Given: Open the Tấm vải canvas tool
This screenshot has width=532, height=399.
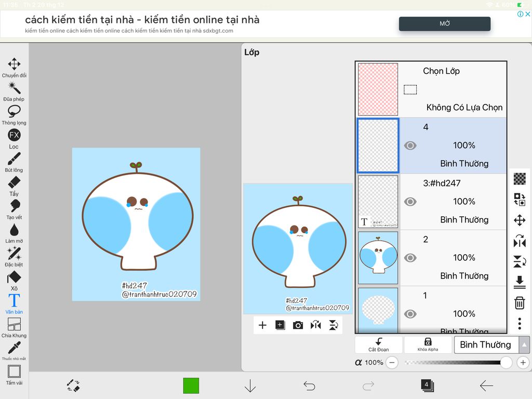Looking at the screenshot, I should pos(14,375).
